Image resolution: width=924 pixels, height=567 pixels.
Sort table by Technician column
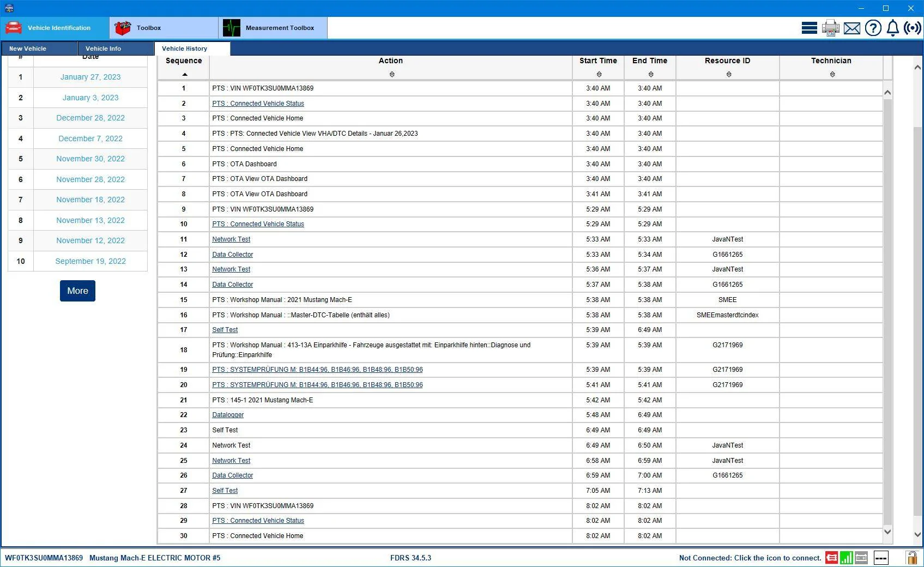(x=832, y=74)
